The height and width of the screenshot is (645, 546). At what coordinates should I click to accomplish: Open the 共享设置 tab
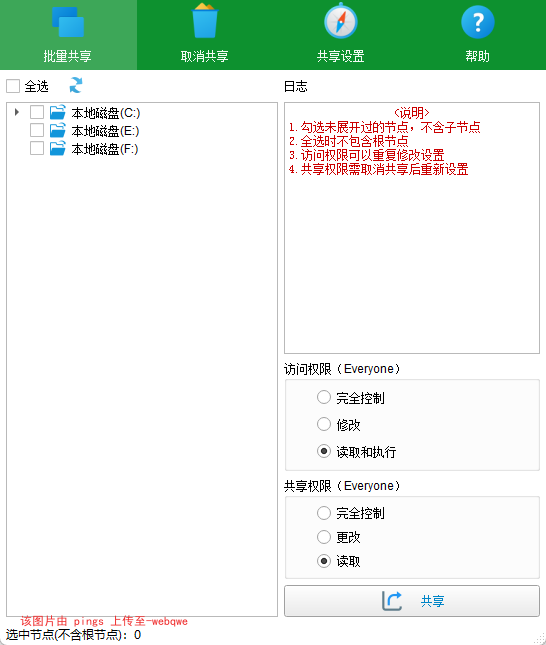click(x=341, y=35)
